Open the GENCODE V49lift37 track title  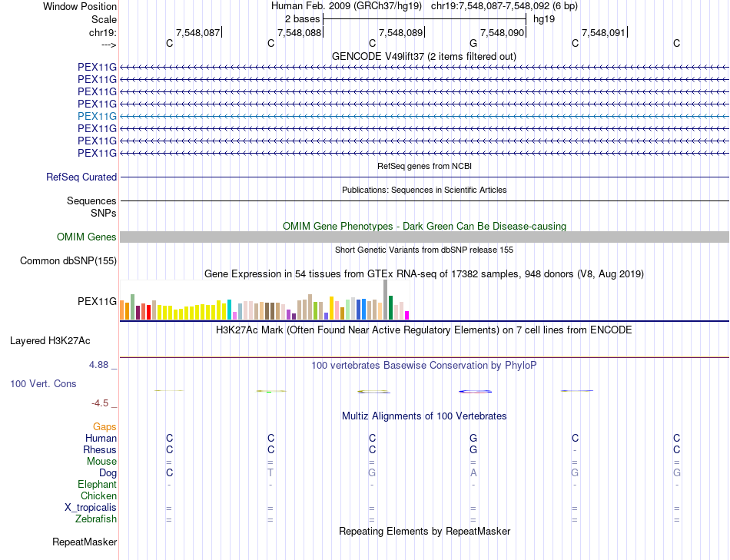423,56
